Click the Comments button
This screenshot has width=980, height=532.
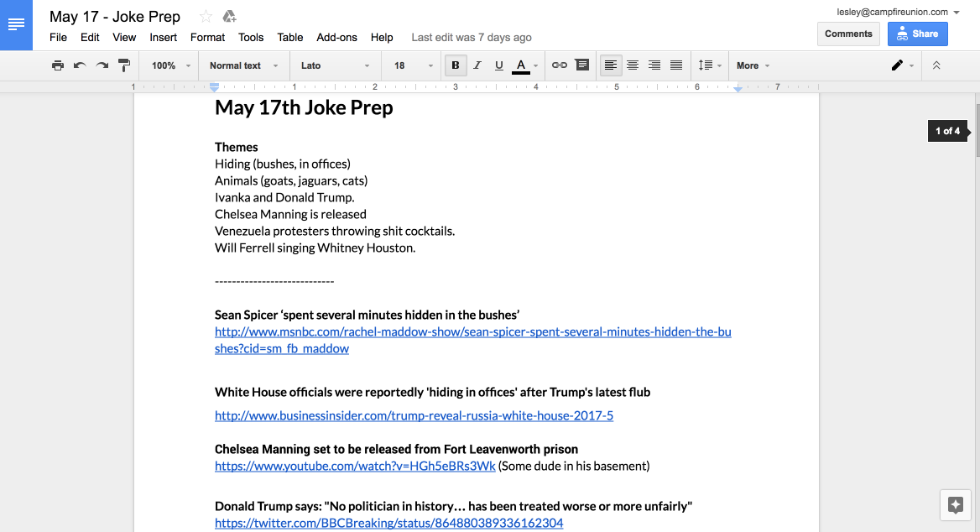point(848,34)
